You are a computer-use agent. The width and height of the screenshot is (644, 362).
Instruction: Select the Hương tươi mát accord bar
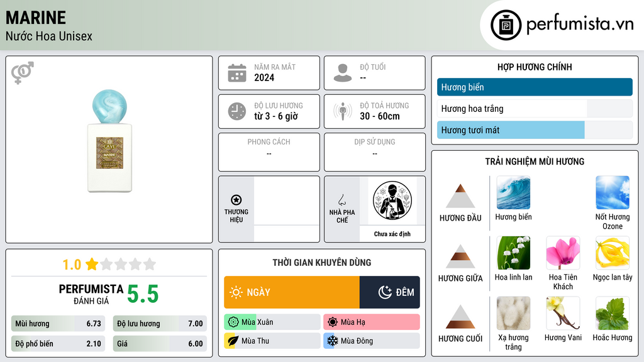[535, 129]
